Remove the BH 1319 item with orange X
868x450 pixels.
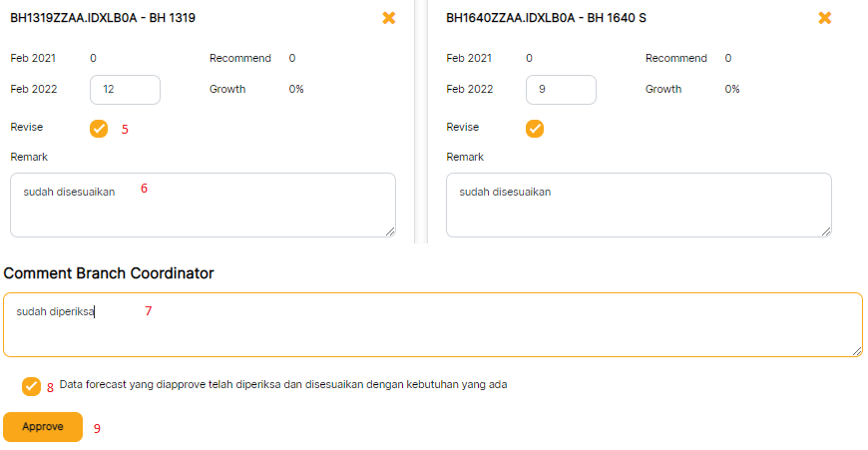pos(389,18)
